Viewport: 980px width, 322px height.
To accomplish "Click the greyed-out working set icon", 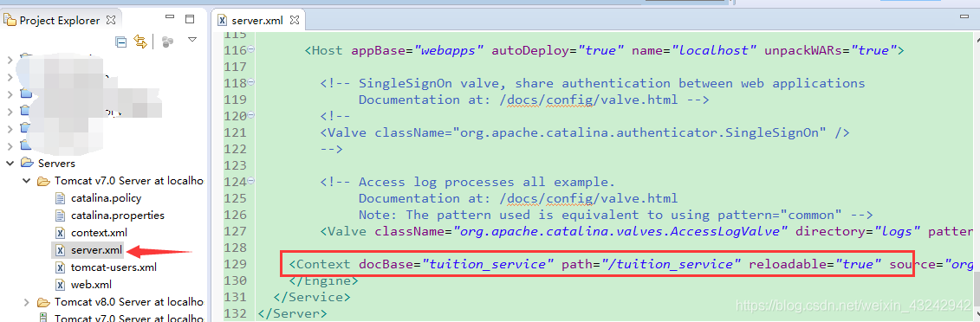I will [x=167, y=42].
